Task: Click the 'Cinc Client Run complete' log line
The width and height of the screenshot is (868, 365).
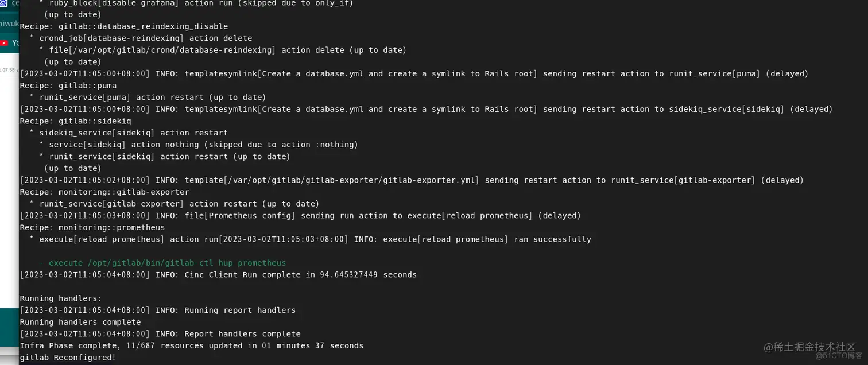Action: 218,275
